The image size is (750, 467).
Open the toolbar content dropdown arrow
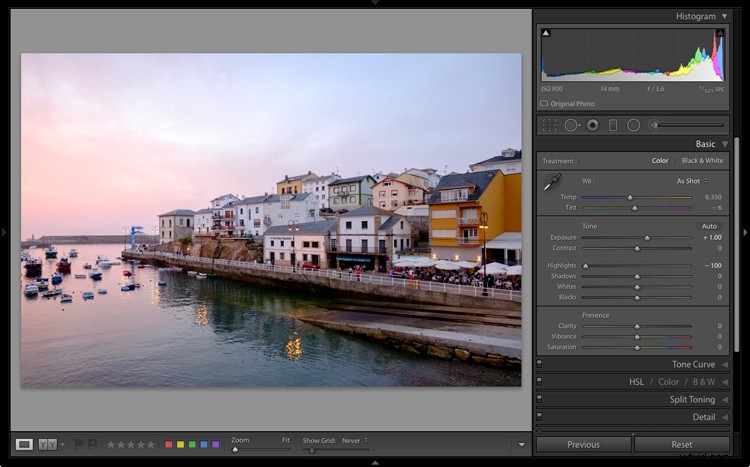tap(521, 445)
